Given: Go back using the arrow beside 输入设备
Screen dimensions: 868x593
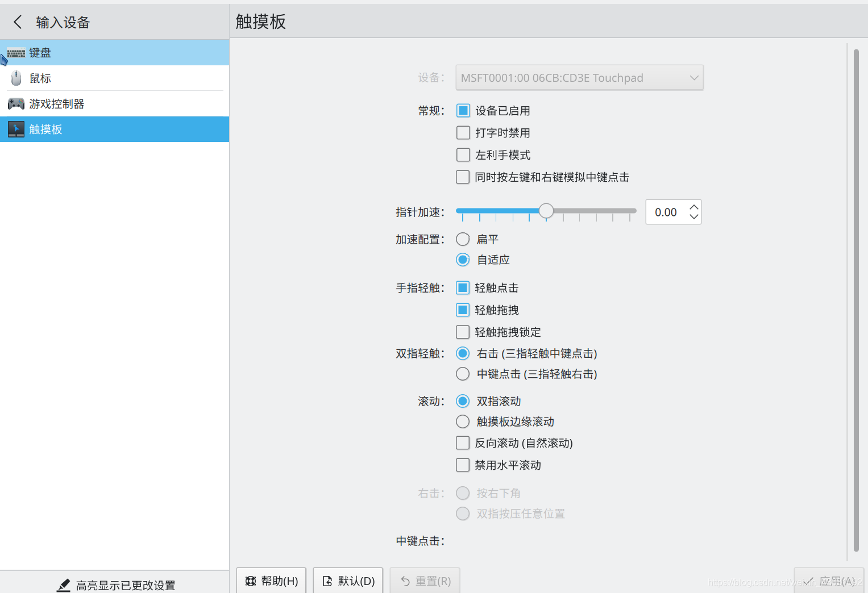Looking at the screenshot, I should coord(18,22).
